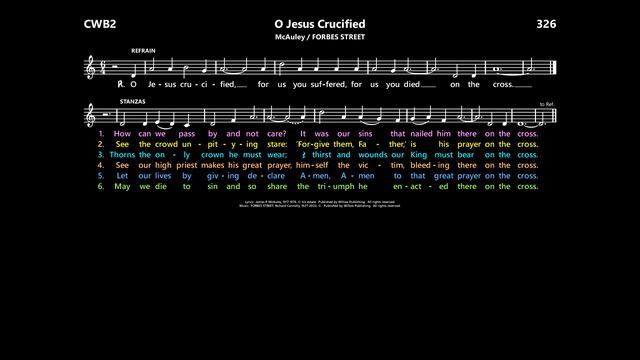Click the word "How" starting stanza 1
The width and height of the screenshot is (640, 360).
click(122, 133)
